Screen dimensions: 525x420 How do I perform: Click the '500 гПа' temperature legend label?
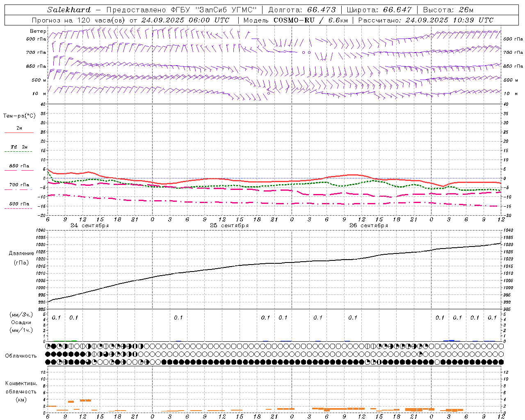pos(19,204)
